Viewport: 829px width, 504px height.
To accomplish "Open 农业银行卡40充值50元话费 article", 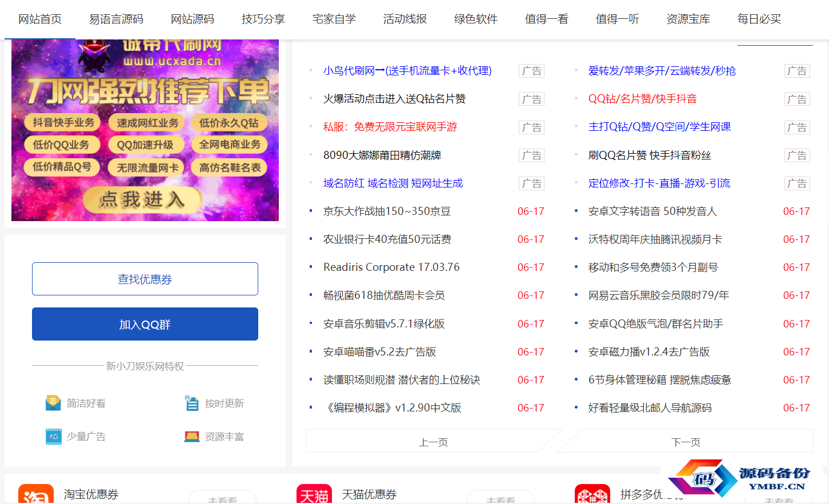I will [x=387, y=239].
